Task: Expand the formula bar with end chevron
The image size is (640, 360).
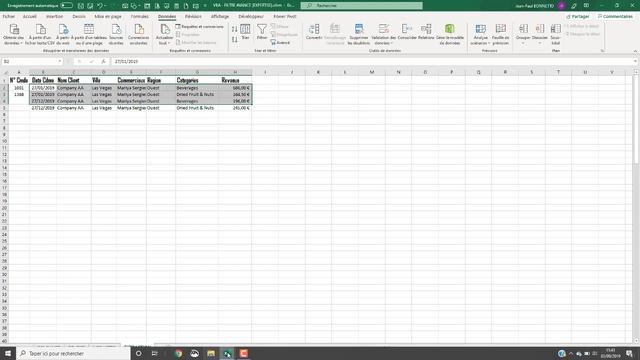Action: point(636,61)
